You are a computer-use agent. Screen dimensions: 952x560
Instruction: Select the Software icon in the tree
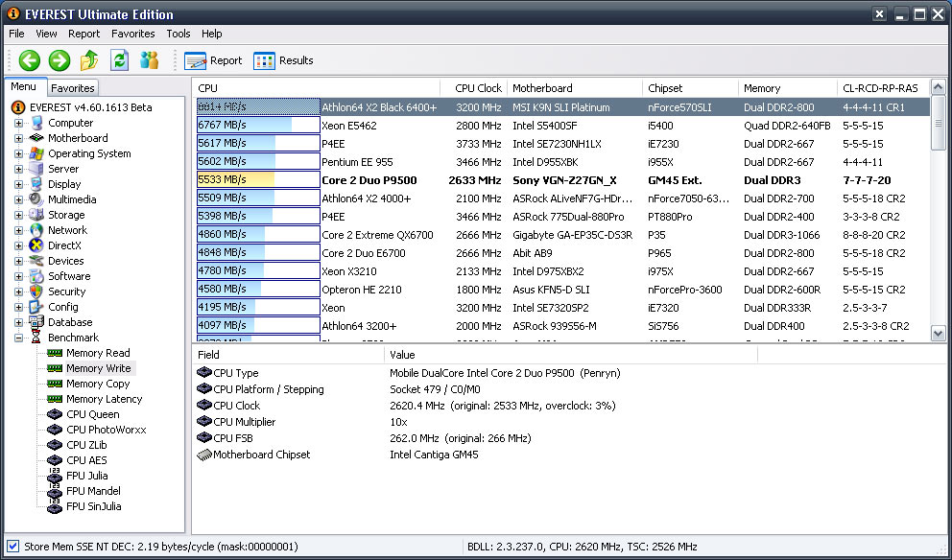tap(36, 276)
